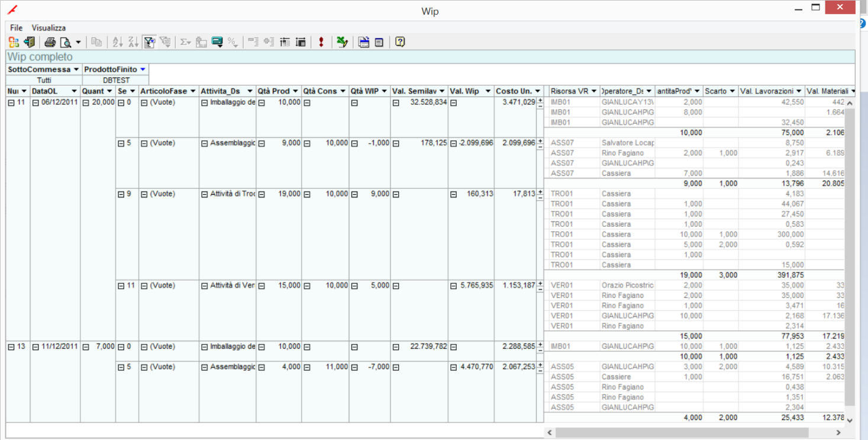
Task: Open Calculated Totals and Fields icon
Action: (217, 42)
